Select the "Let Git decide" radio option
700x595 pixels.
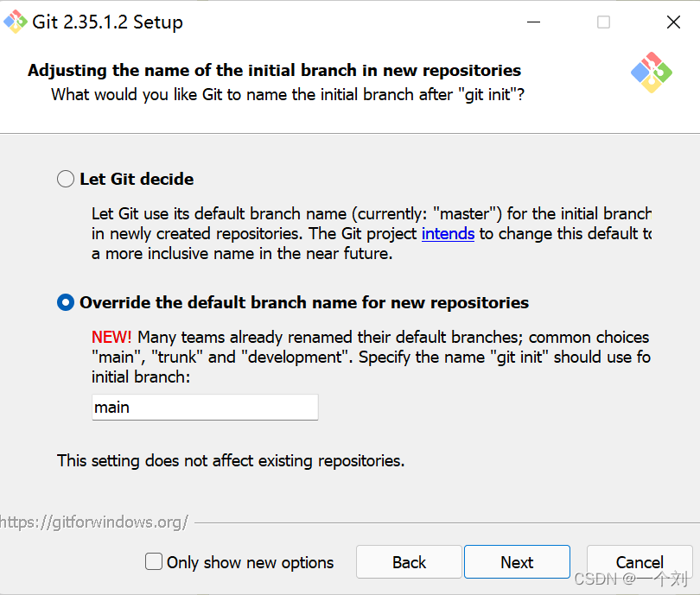tap(66, 179)
